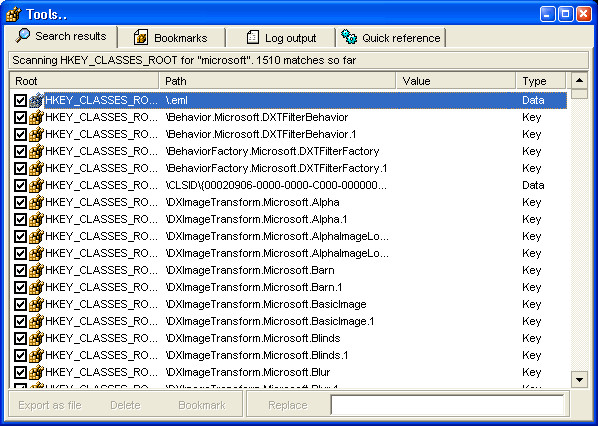Open the Bookmarks tab
Image resolution: width=598 pixels, height=426 pixels.
coord(172,38)
